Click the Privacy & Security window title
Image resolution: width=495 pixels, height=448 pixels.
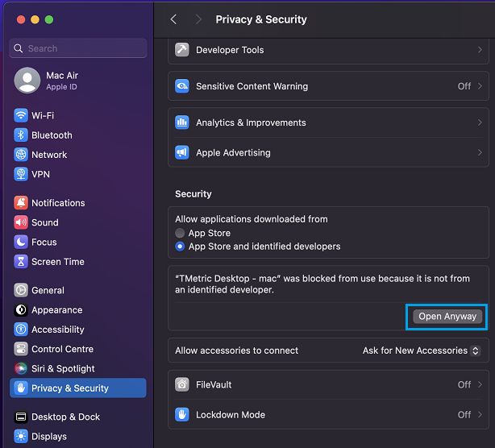coord(261,19)
